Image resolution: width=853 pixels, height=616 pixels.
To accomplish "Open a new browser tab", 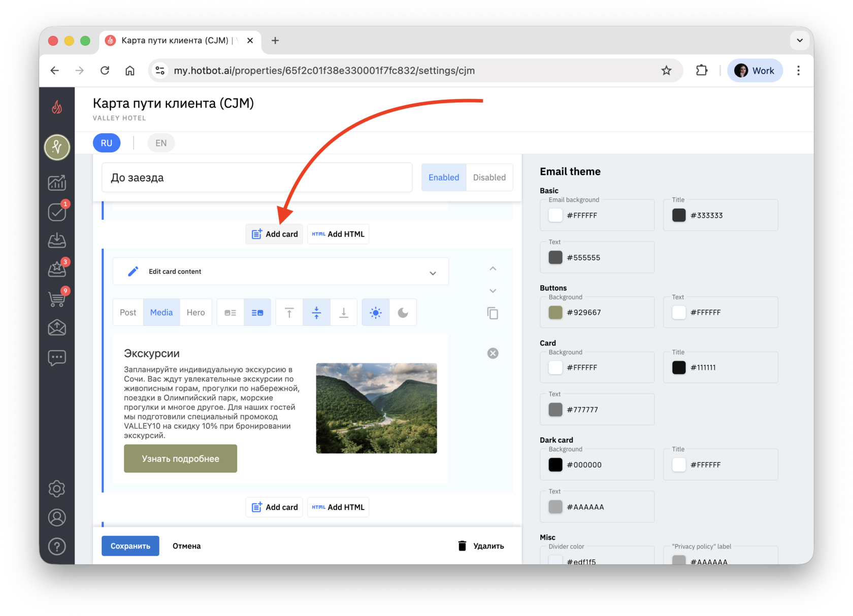I will pos(275,41).
